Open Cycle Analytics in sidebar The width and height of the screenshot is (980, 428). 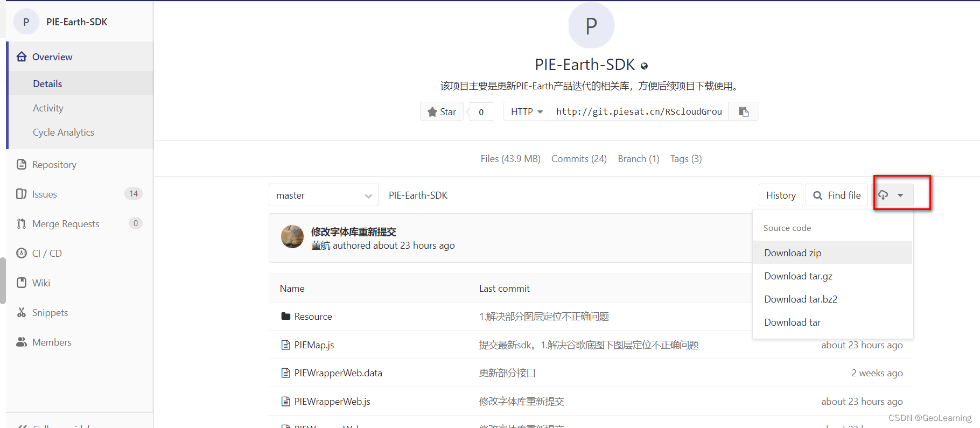[64, 132]
